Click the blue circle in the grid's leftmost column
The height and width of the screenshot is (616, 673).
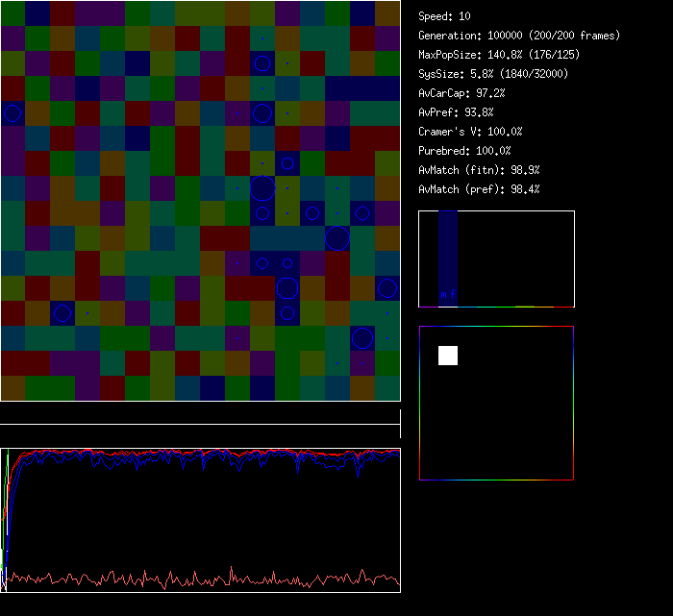tap(12, 113)
